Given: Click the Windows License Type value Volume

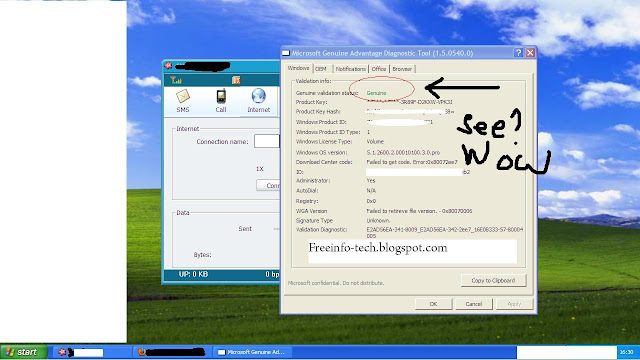Looking at the screenshot, I should (375, 142).
